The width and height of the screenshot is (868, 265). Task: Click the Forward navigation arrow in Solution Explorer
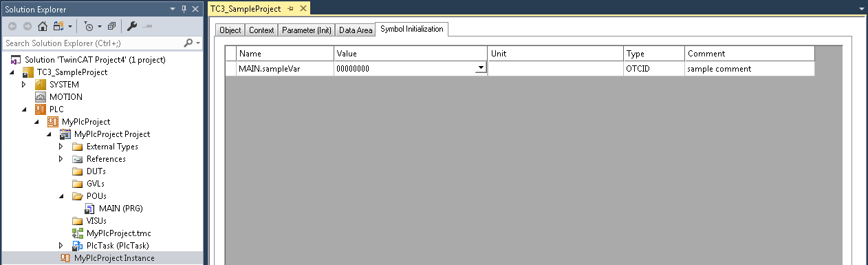click(28, 26)
